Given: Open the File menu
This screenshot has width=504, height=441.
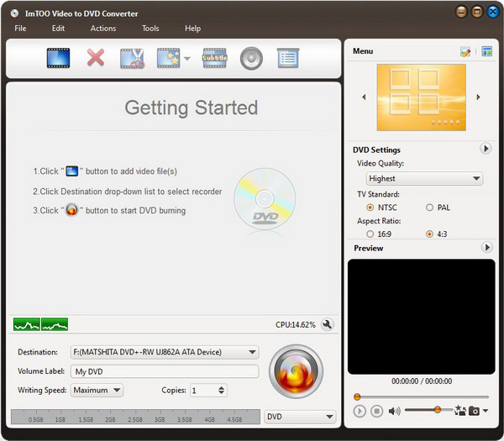Looking at the screenshot, I should tap(20, 29).
